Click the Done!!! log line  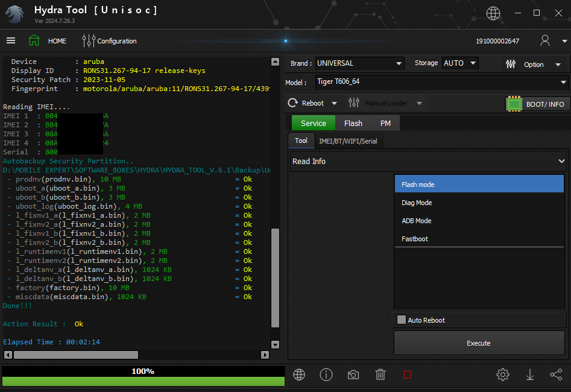coord(17,306)
